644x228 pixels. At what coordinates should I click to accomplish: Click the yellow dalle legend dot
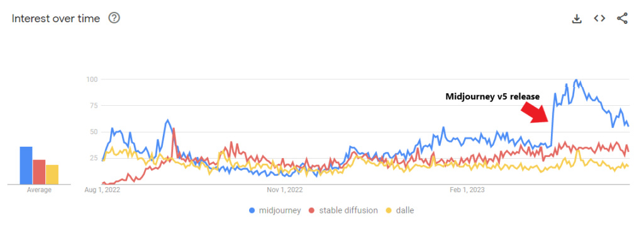[x=389, y=210]
